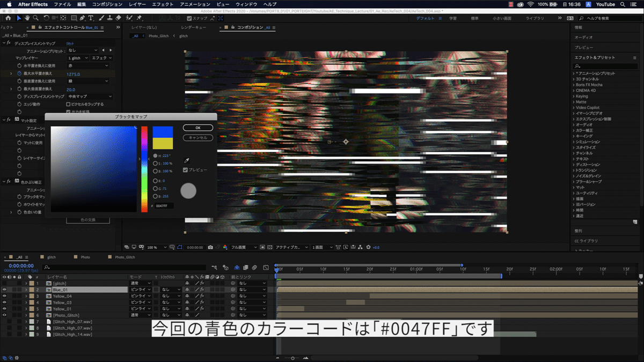Select the Pen tool

click(83, 18)
